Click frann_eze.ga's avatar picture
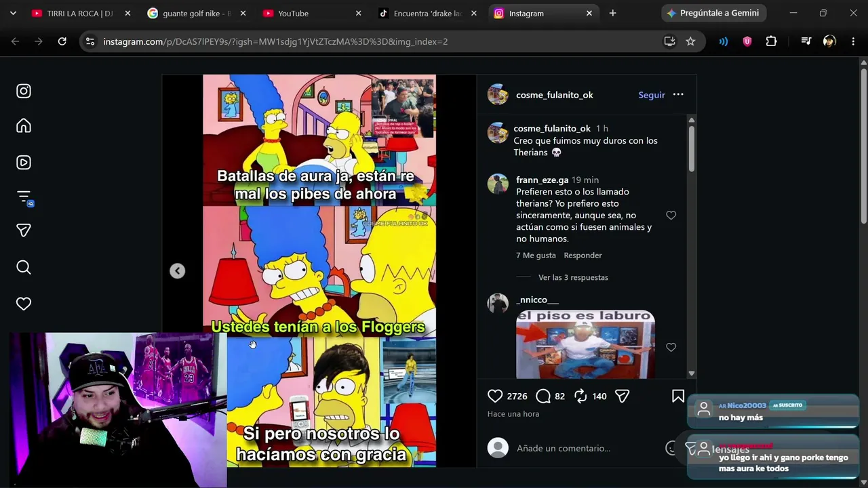Screen dimensions: 868x488 [x=498, y=184]
